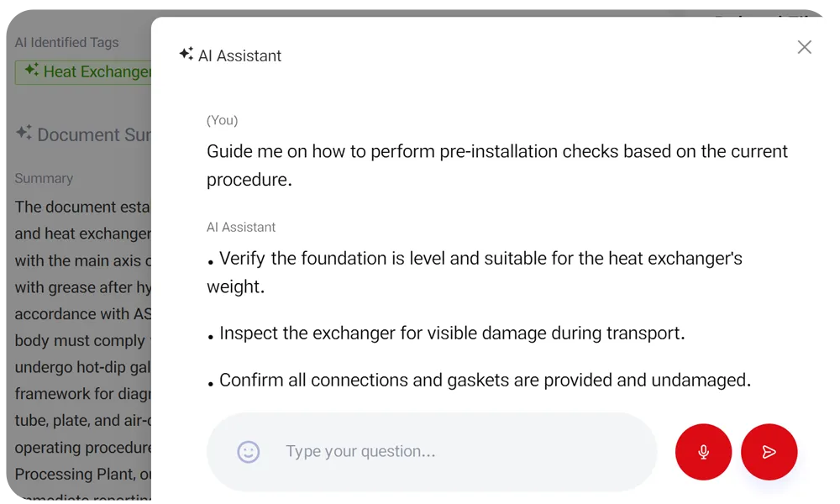Select the user message about pre-installation checks
840x504 pixels.
coord(497,165)
